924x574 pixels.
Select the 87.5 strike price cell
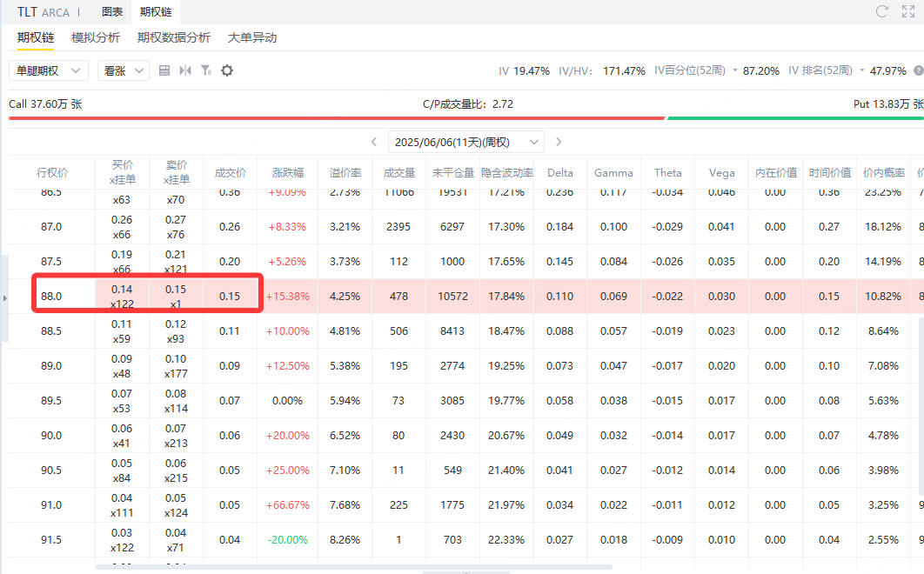tap(51, 262)
